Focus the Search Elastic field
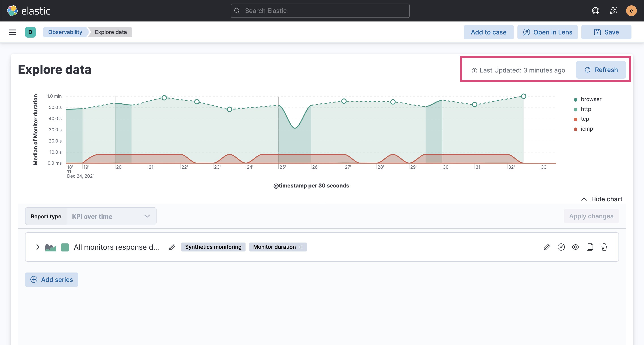Image resolution: width=644 pixels, height=345 pixels. [320, 11]
